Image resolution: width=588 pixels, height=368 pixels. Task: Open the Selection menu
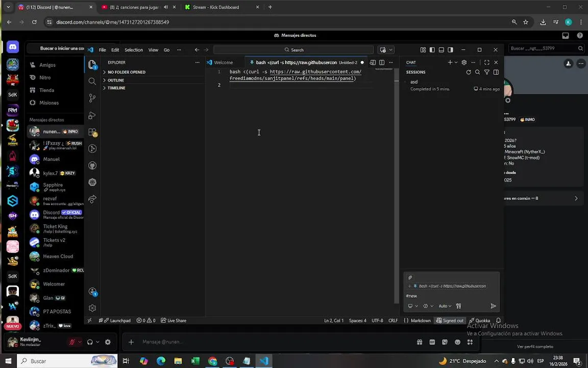click(x=134, y=50)
